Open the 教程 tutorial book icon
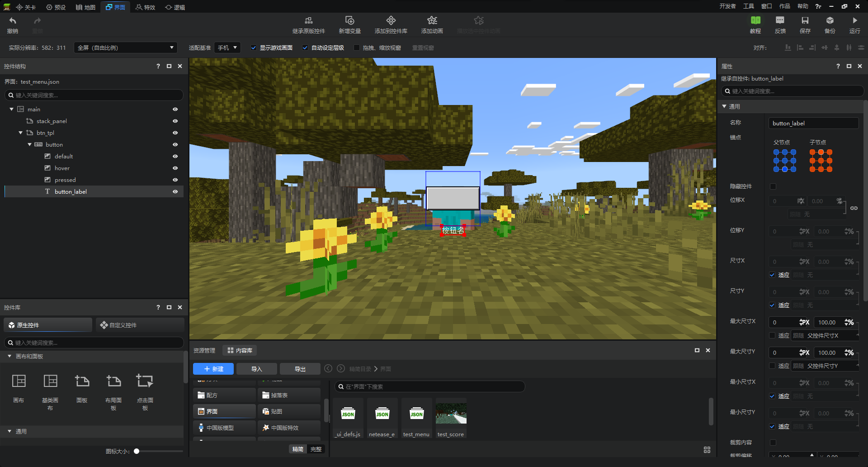868x467 pixels. tap(755, 20)
